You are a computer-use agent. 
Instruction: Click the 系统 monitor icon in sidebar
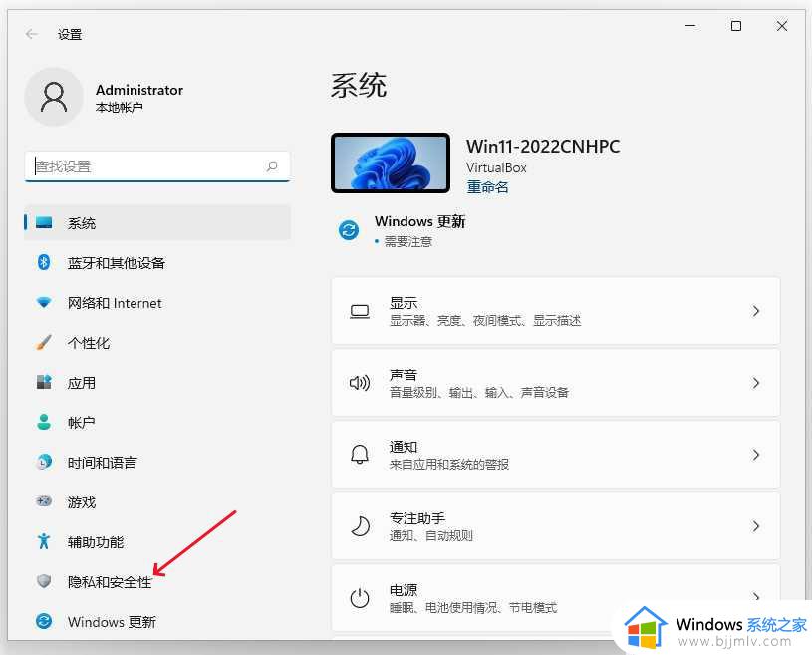point(44,223)
